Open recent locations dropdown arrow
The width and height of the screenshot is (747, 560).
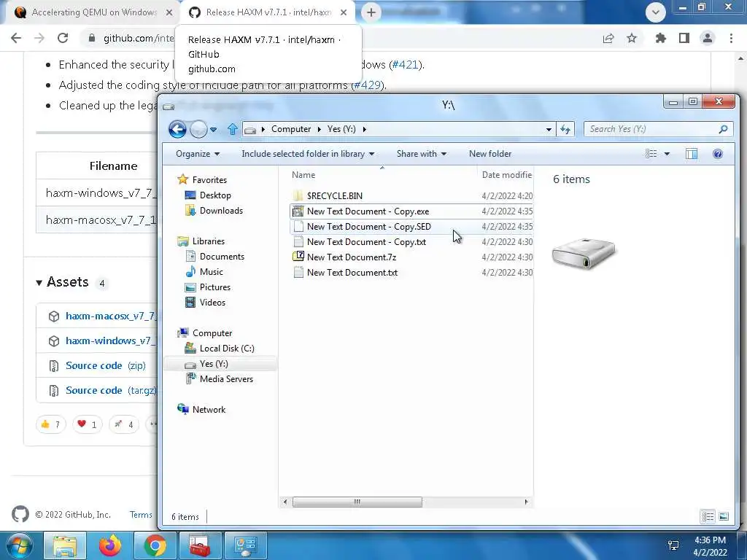[214, 130]
